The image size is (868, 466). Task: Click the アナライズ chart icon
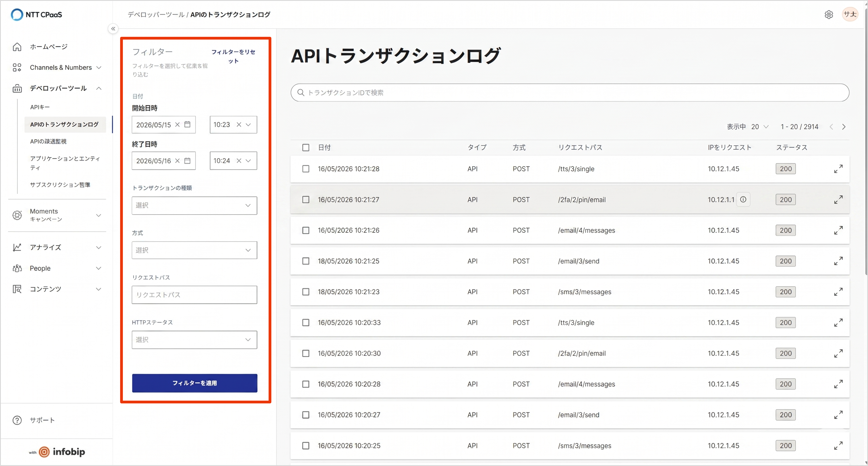(17, 247)
